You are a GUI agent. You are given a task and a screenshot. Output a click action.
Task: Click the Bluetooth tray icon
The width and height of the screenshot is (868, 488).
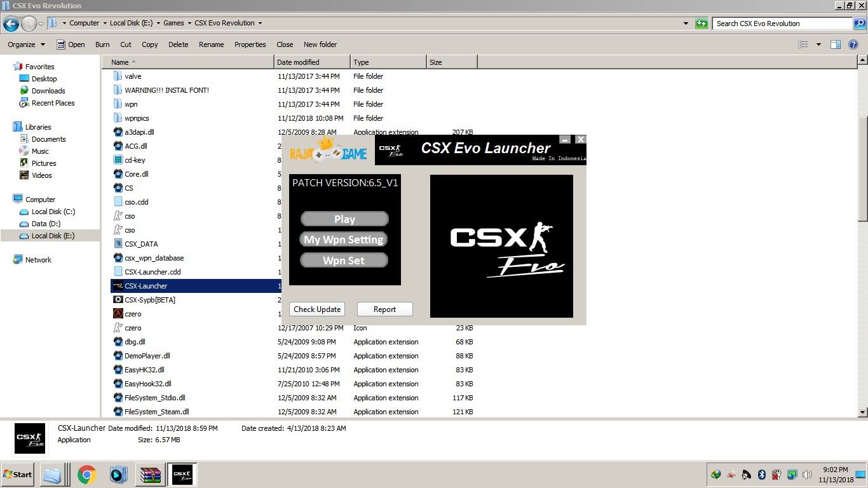click(x=761, y=475)
